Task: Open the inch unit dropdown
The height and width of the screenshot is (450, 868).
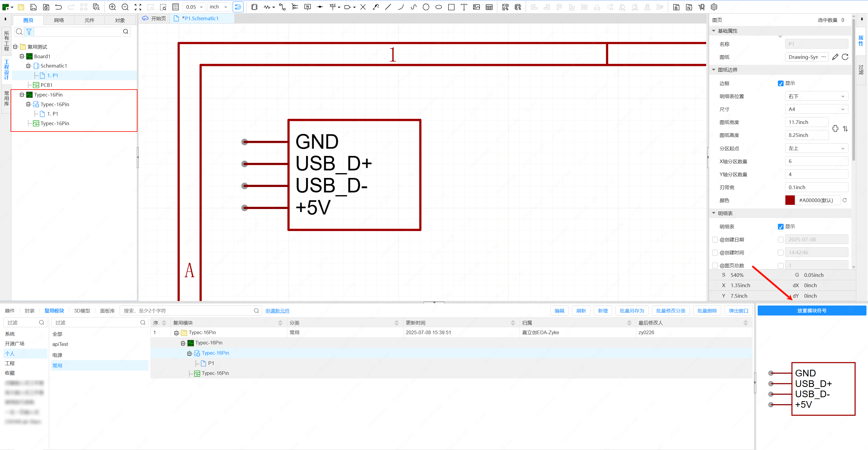Action: [x=218, y=7]
